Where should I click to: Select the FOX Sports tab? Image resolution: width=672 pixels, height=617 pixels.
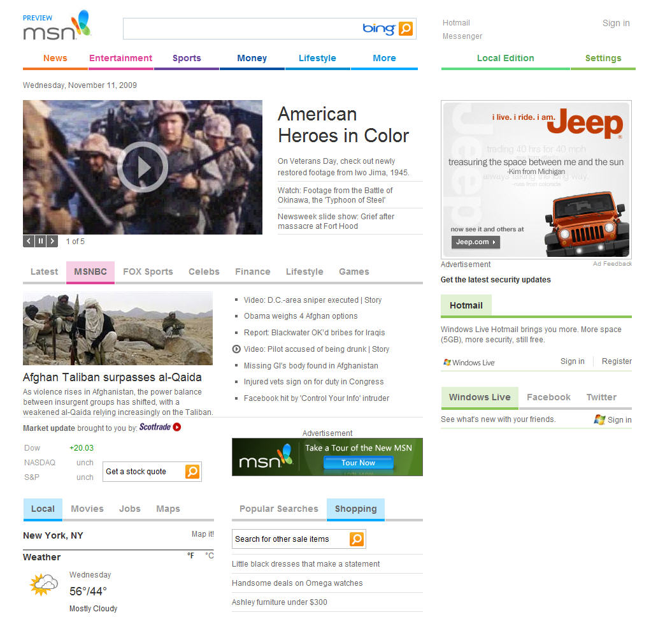pos(148,272)
